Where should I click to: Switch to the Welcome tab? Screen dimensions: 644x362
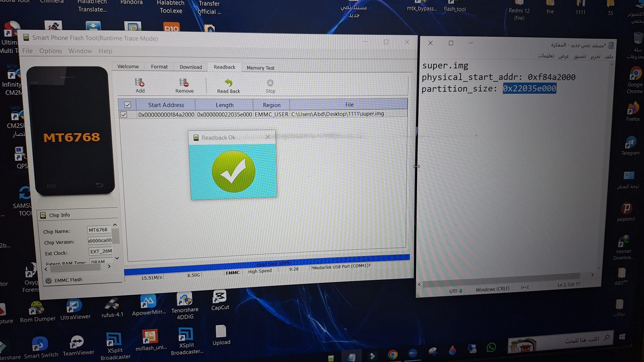128,67
